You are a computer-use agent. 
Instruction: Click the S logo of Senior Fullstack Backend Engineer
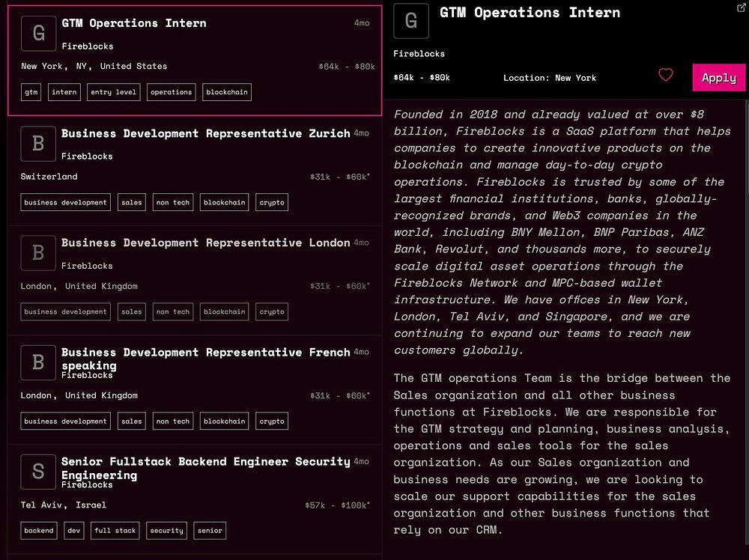[x=38, y=472]
